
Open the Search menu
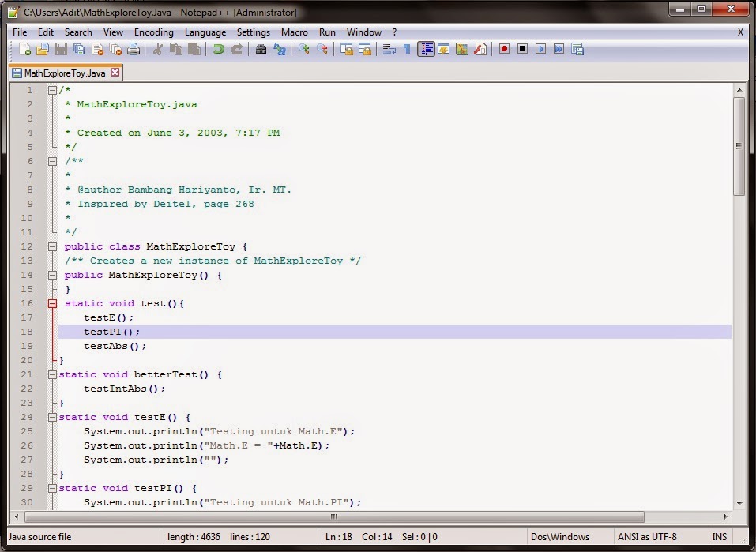(78, 32)
